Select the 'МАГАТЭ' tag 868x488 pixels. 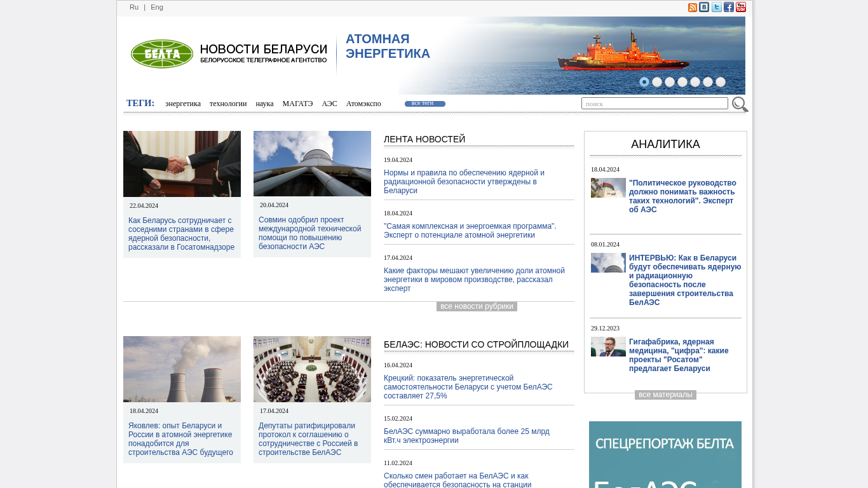pos(297,104)
